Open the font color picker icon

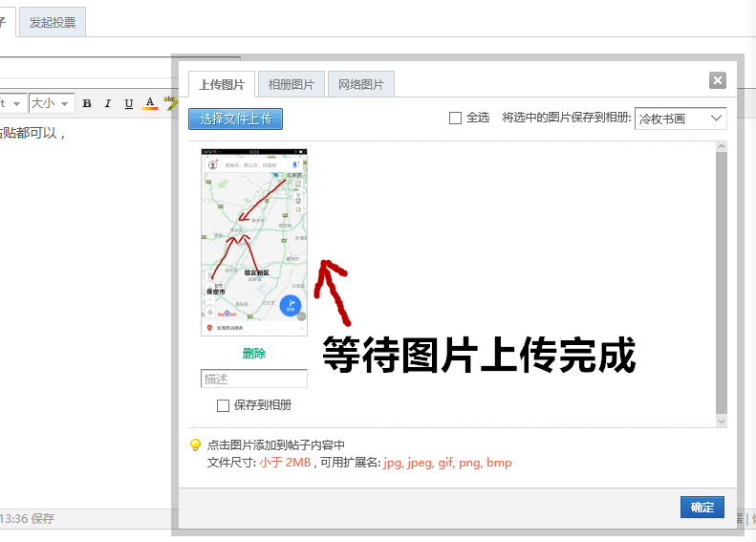point(150,103)
